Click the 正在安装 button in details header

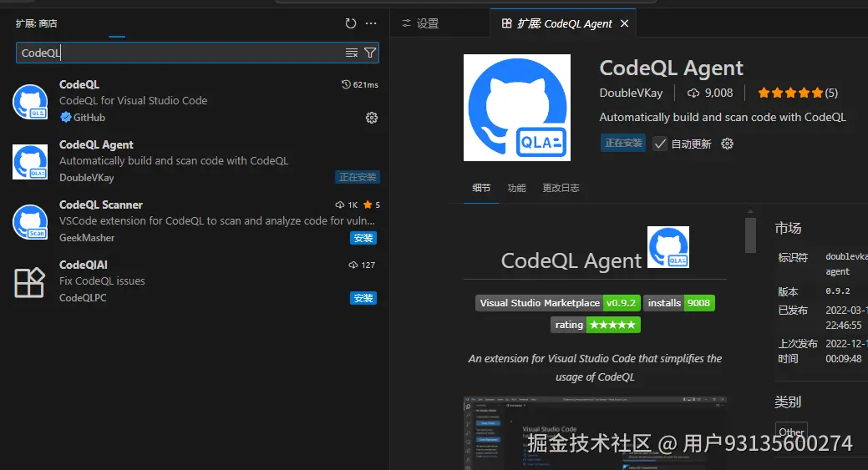pos(623,144)
